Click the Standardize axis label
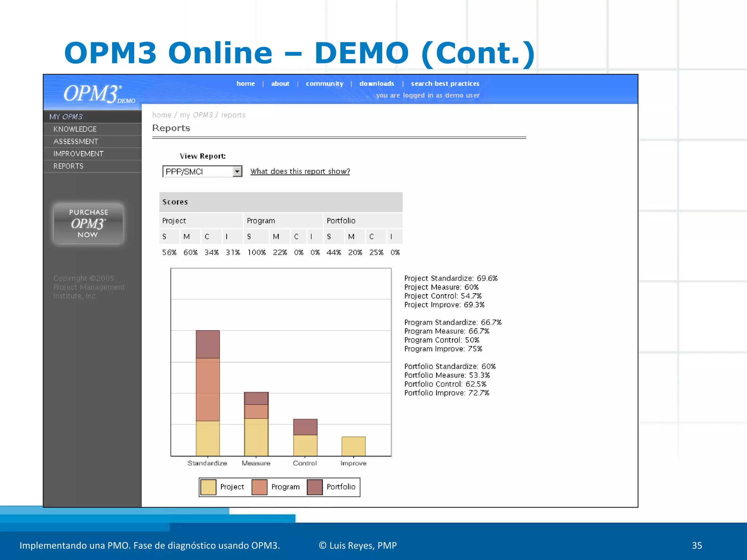747x560 pixels. click(x=207, y=463)
